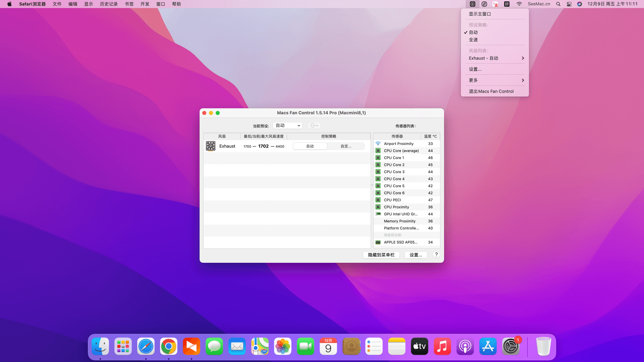Expand the 更多 submenu
Screen dimensions: 644x362
point(495,80)
